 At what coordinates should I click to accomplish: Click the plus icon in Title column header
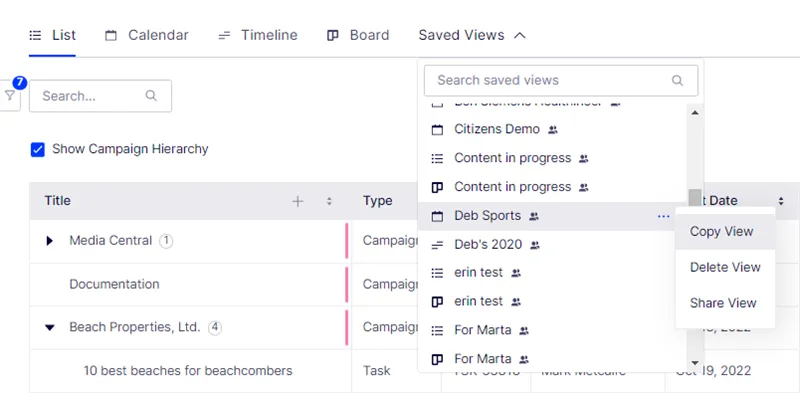[297, 201]
